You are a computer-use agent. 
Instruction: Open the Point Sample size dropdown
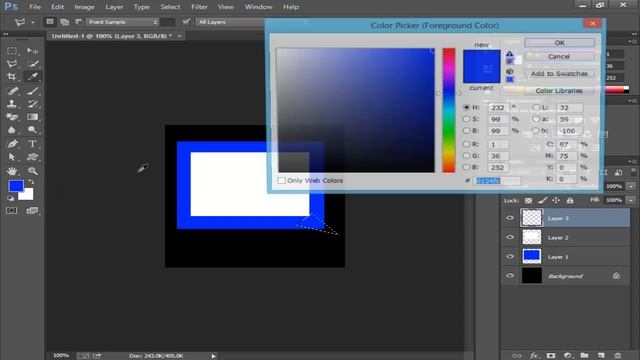[122, 22]
